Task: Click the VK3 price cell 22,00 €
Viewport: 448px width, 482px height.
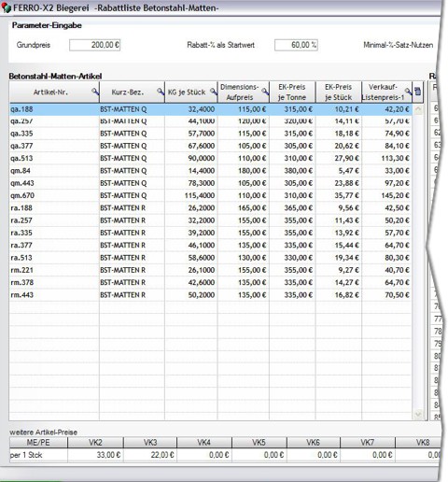Action: [x=150, y=455]
